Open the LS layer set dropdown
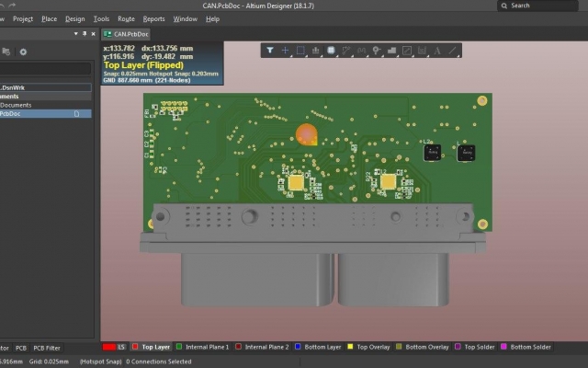This screenshot has width=588, height=368. pos(121,347)
